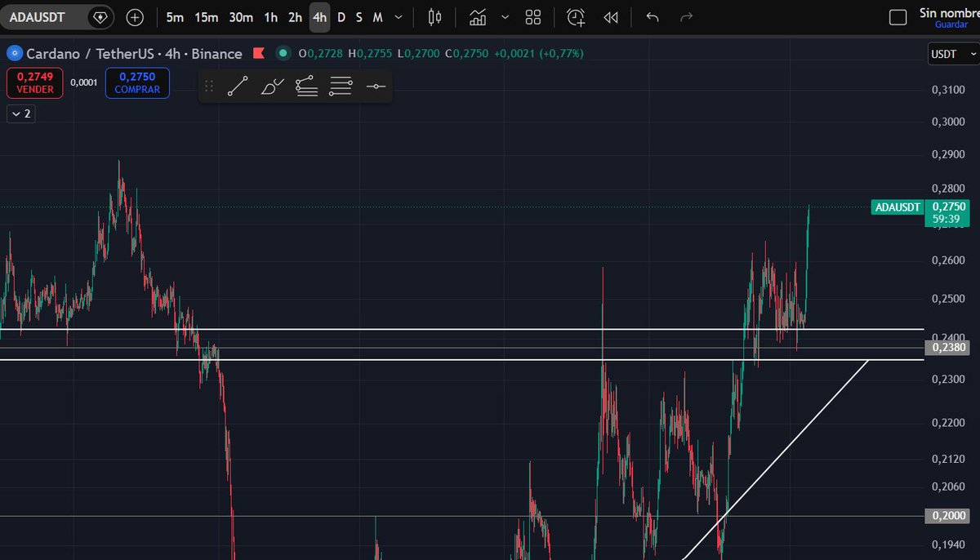Click the red flag icon by Binance
This screenshot has height=560, width=980.
point(258,54)
